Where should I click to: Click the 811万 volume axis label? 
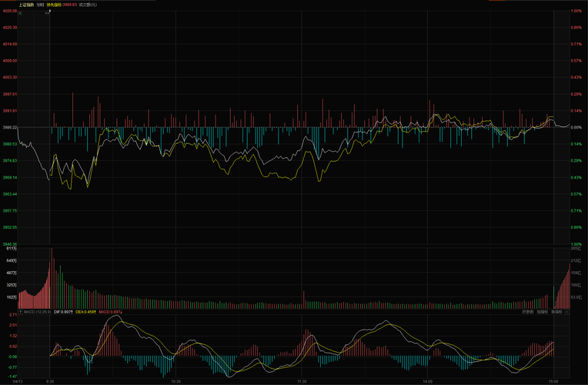[x=12, y=249]
